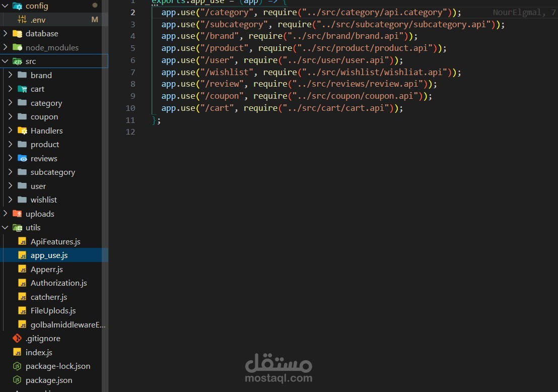This screenshot has width=558, height=392.
Task: Open Apperr.js file
Action: tap(47, 270)
